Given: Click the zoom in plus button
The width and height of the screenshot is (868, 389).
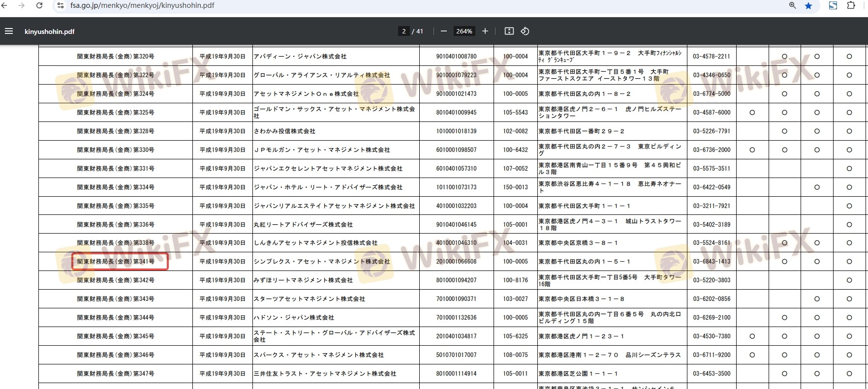Looking at the screenshot, I should [485, 31].
